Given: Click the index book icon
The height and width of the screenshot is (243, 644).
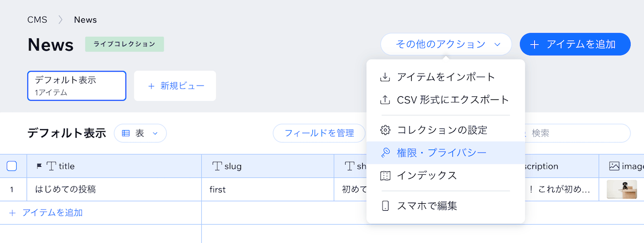Looking at the screenshot, I should tap(385, 175).
